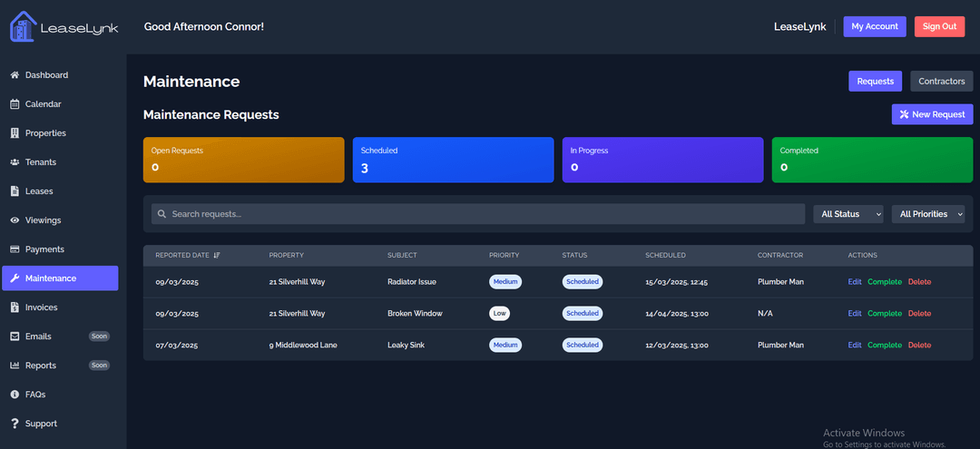Viewport: 980px width, 449px height.
Task: Click the 14/04/2025, 13:00 scheduled cell
Action: 677,314
